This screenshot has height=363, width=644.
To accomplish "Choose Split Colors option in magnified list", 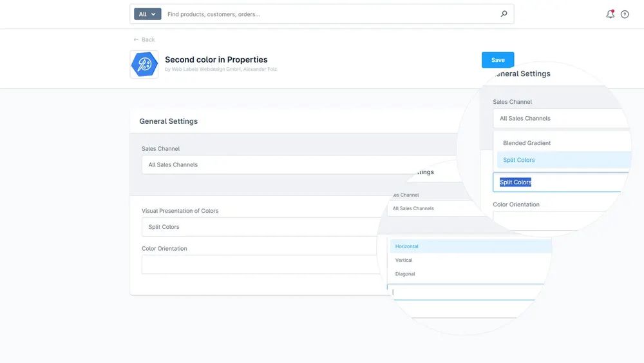I will tap(563, 160).
